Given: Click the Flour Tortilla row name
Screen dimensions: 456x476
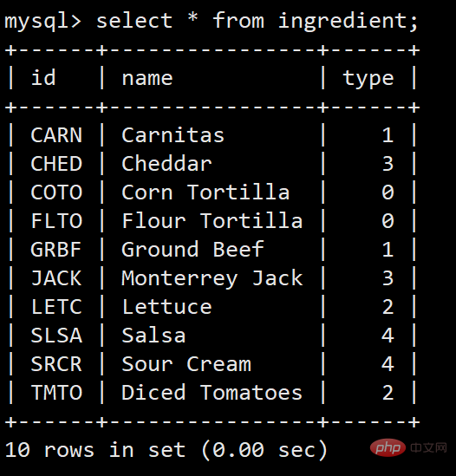Looking at the screenshot, I should 212,220.
